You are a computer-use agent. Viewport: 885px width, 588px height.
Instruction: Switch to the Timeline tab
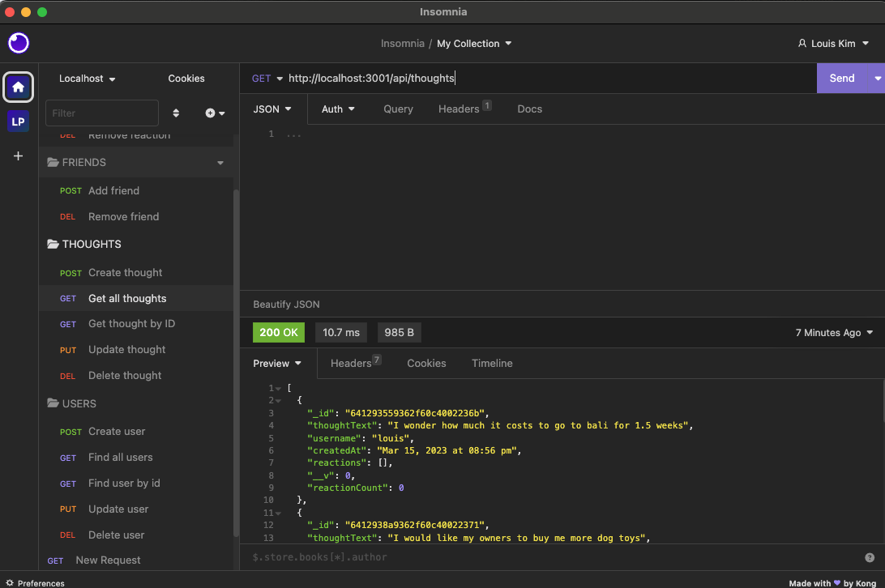(492, 363)
